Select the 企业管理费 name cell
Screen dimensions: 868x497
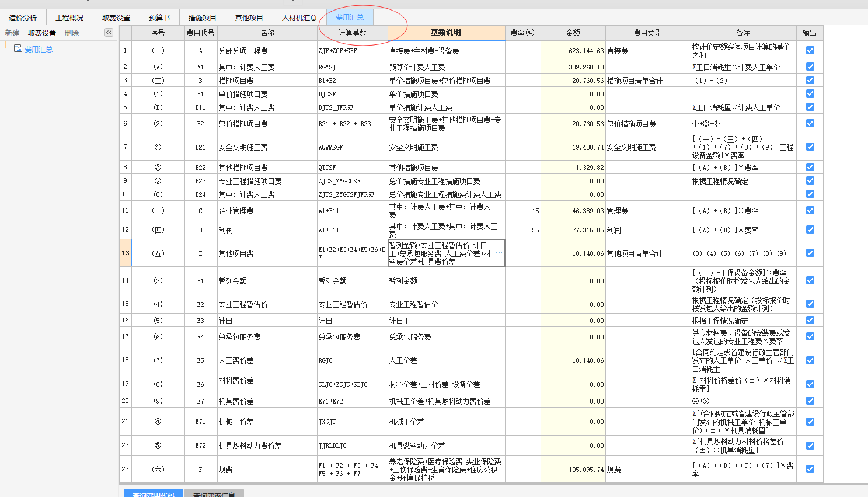267,211
